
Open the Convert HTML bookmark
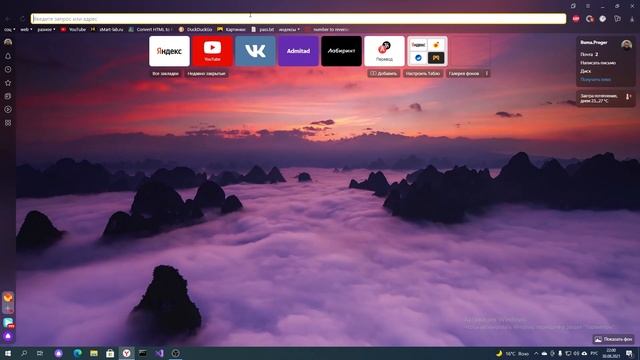pyautogui.click(x=151, y=29)
